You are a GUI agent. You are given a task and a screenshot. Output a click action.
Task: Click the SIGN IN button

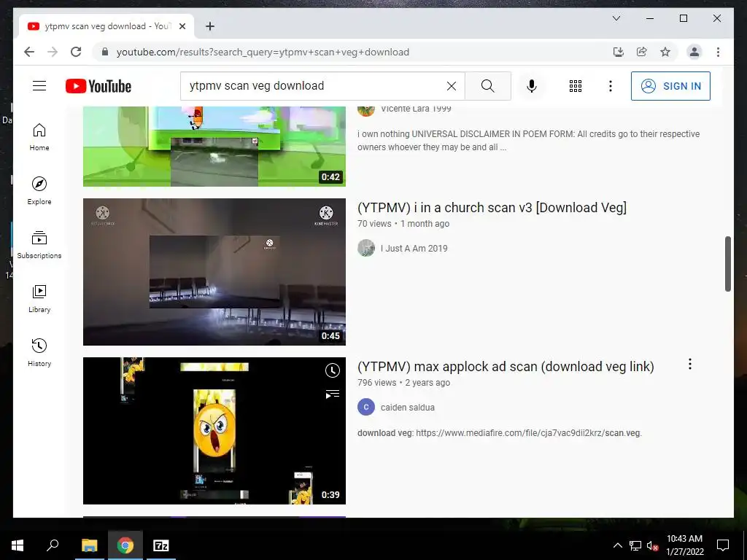[670, 86]
